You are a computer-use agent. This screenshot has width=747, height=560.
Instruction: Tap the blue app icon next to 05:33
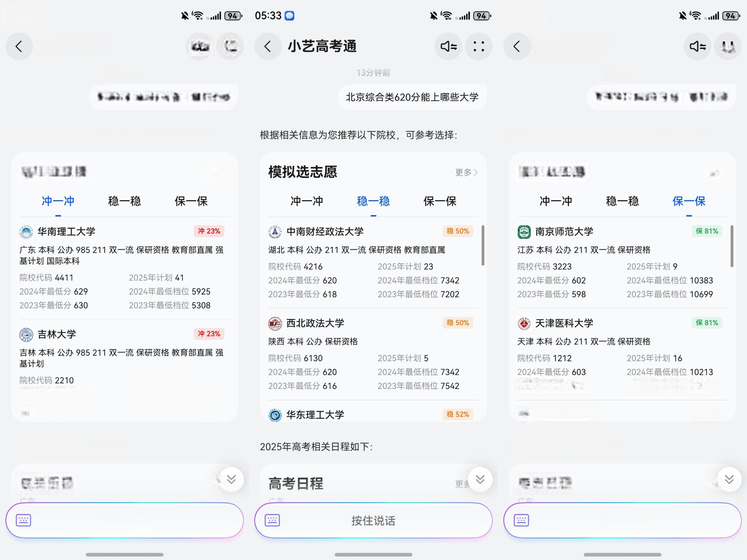(290, 16)
